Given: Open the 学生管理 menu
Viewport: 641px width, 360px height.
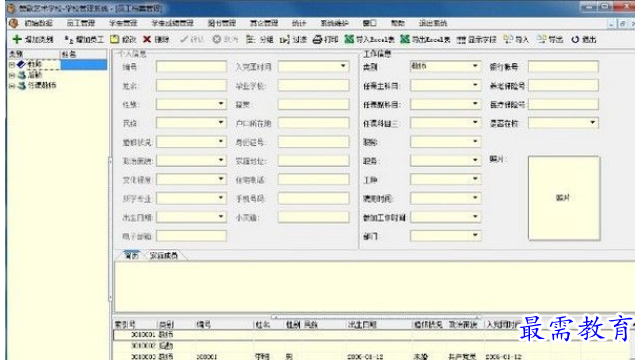Looking at the screenshot, I should coord(123,23).
